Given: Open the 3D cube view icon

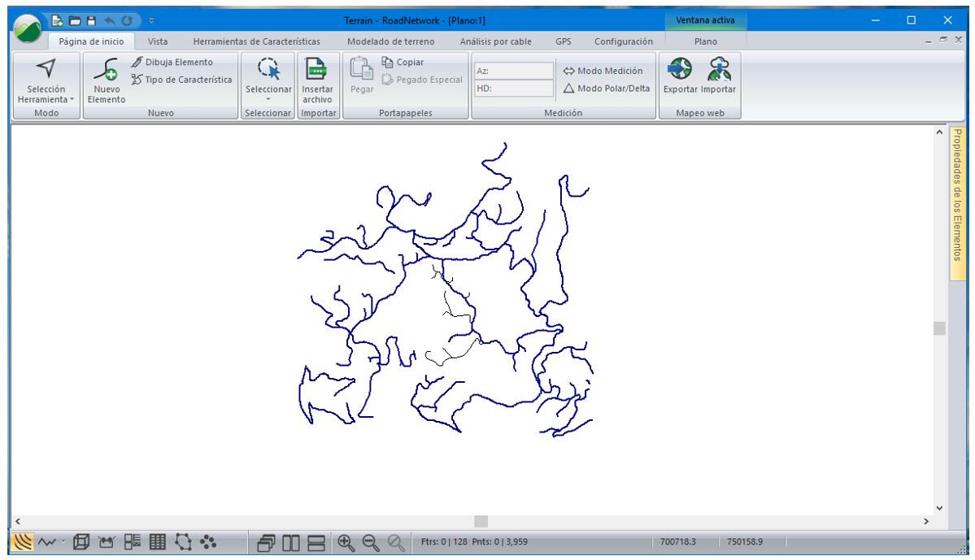Looking at the screenshot, I should (81, 542).
